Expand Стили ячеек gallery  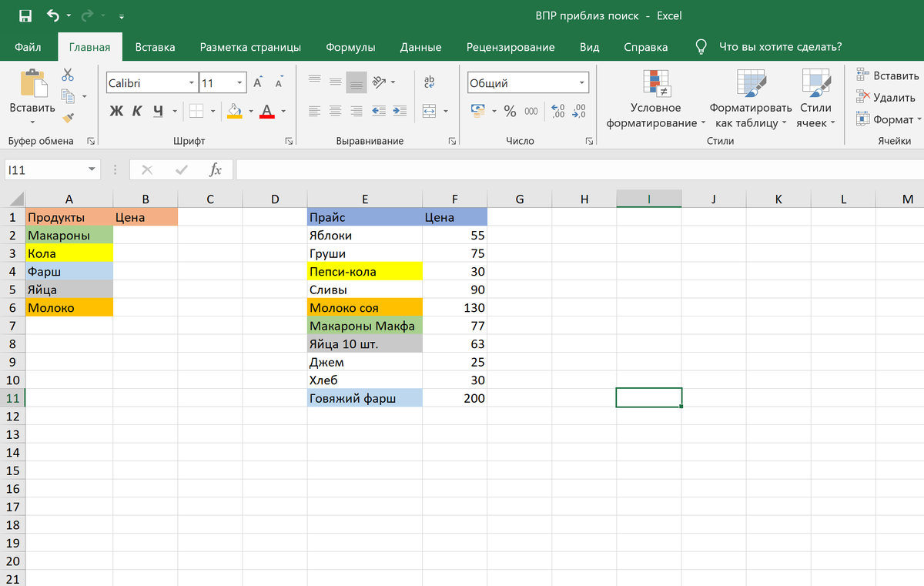815,99
